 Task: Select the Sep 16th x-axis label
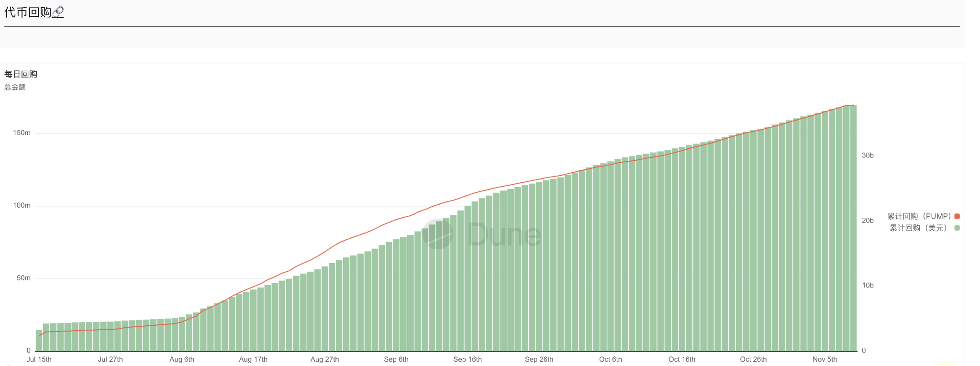pyautogui.click(x=468, y=359)
